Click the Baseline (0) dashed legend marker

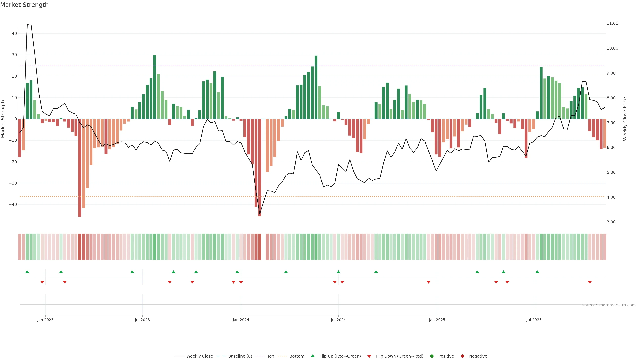point(221,356)
